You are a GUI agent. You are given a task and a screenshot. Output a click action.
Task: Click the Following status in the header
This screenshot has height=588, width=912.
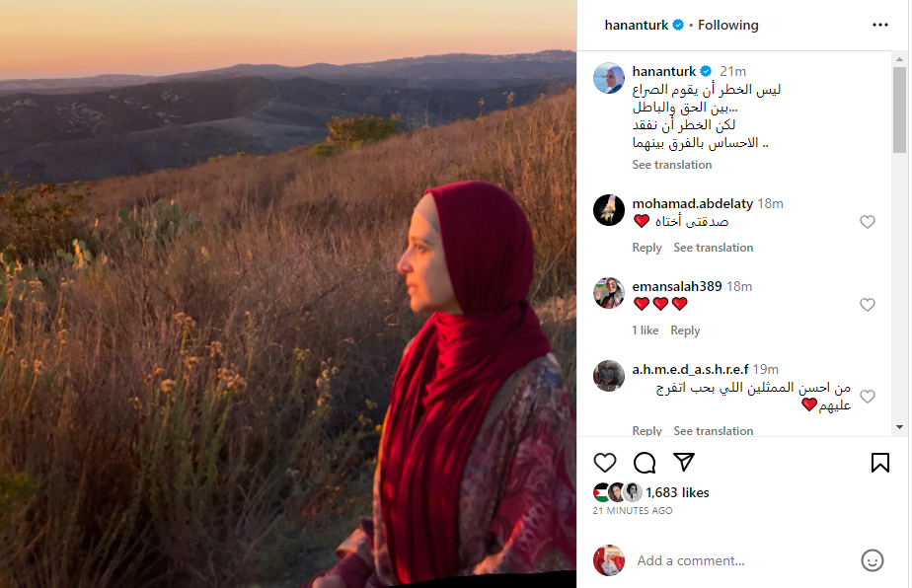[728, 25]
